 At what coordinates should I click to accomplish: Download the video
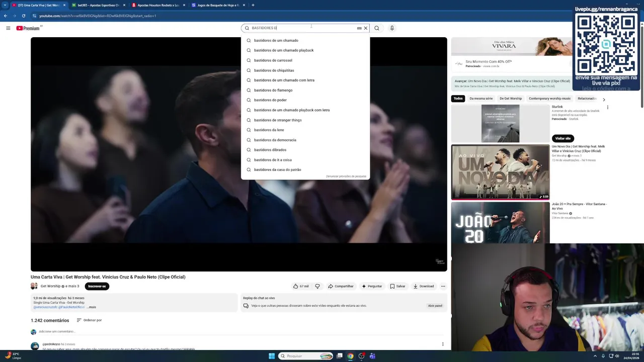(x=424, y=286)
